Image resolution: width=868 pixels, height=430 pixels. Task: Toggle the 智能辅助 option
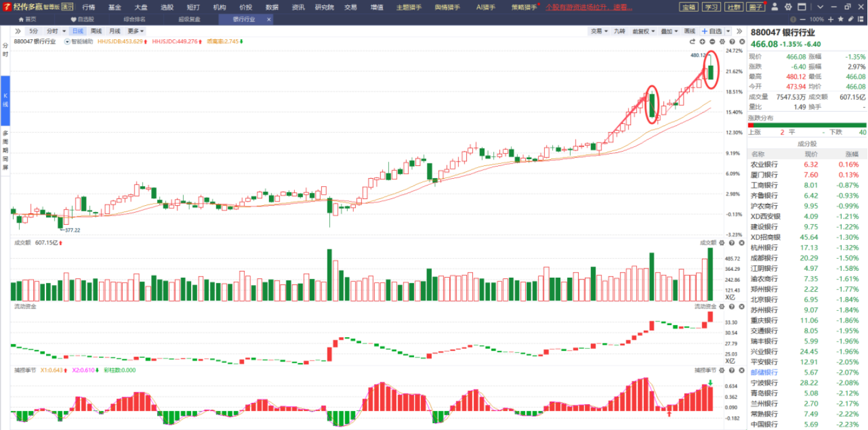pos(79,42)
